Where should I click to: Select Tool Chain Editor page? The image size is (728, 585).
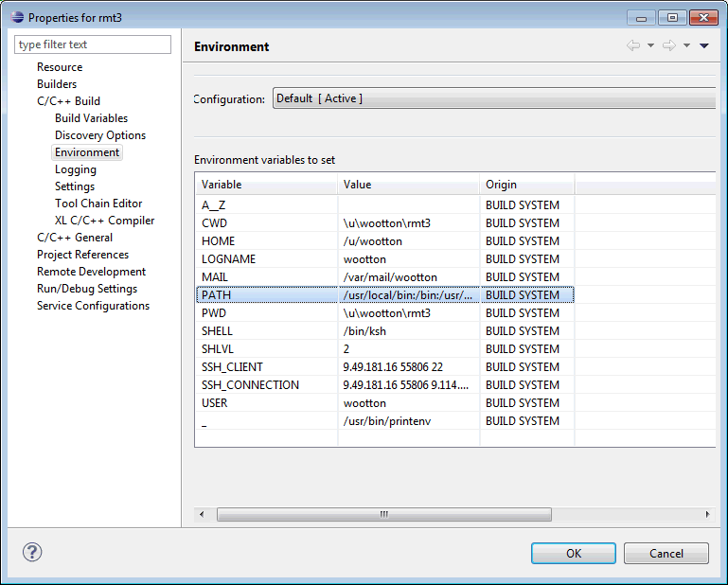(98, 204)
